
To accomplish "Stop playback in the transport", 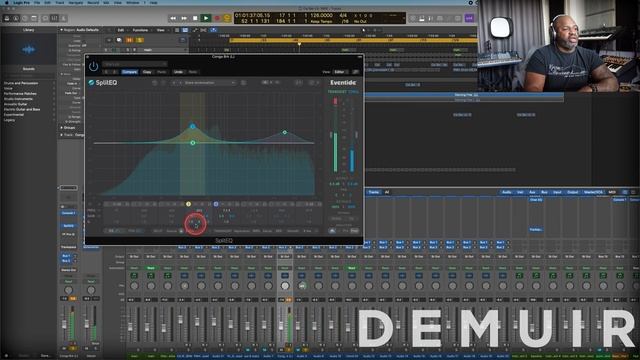I will click(195, 18).
